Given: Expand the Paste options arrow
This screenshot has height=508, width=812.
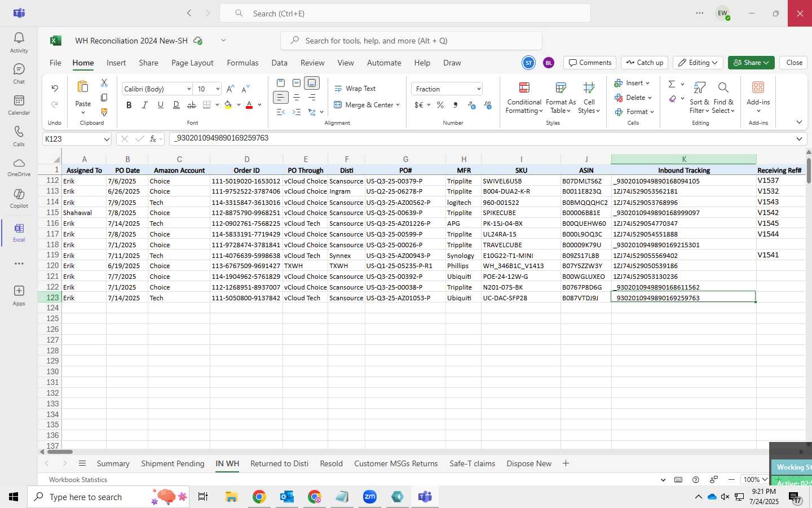Looking at the screenshot, I should coord(83,112).
